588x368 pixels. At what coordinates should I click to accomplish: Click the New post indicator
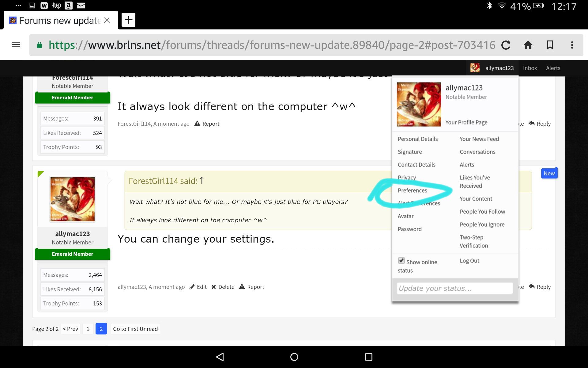549,173
